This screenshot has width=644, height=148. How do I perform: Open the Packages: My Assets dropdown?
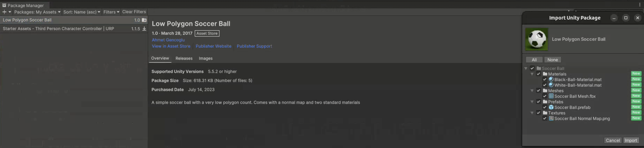pyautogui.click(x=37, y=12)
